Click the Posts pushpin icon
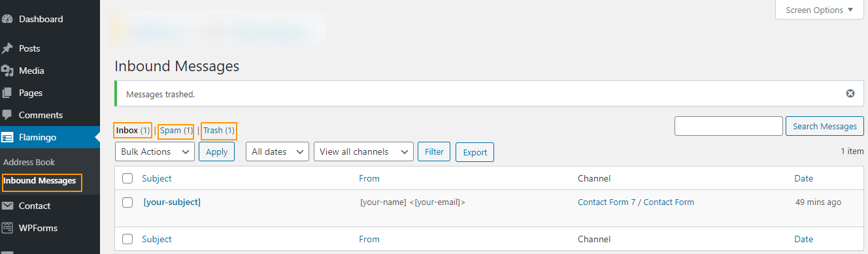868x254 pixels. coord(8,48)
